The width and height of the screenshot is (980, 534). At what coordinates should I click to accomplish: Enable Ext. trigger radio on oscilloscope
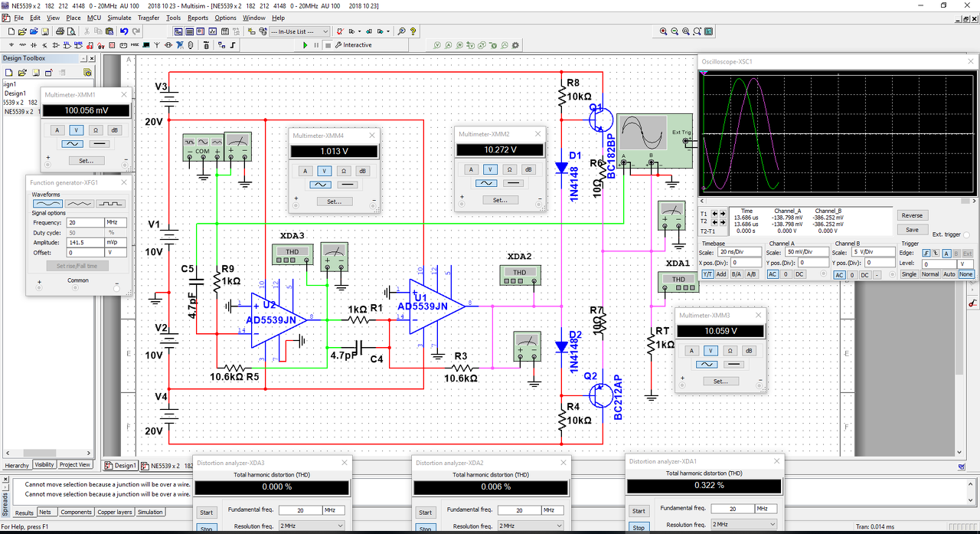tap(968, 234)
